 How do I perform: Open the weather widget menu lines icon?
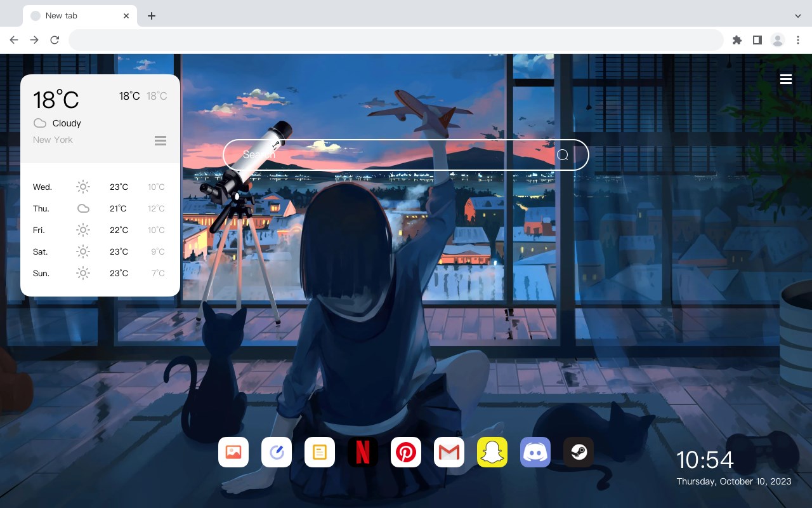(x=160, y=140)
